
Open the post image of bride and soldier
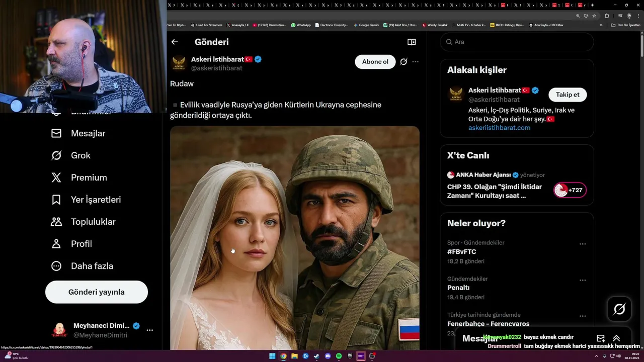[x=295, y=238]
